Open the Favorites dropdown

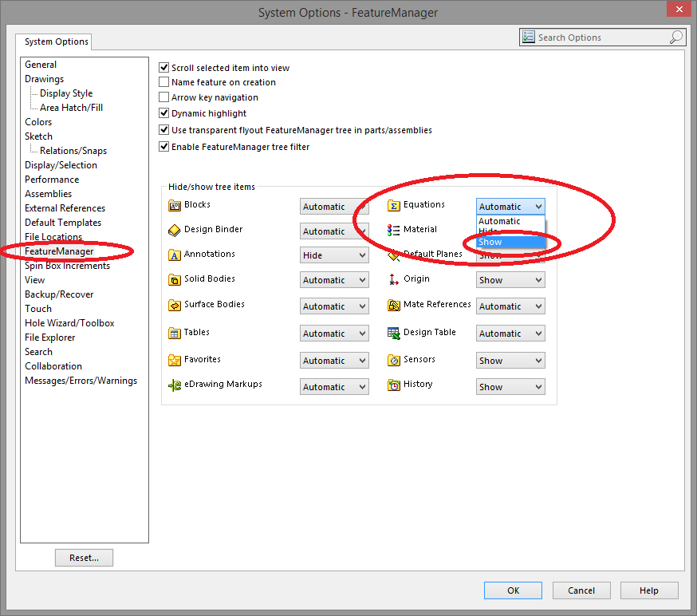[x=334, y=361]
